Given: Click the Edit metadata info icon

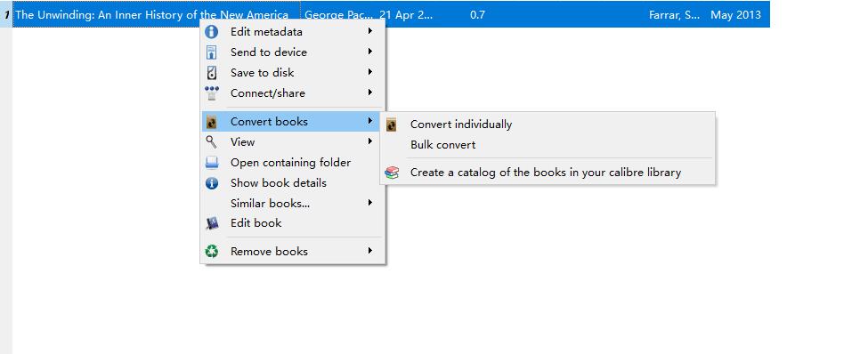Looking at the screenshot, I should tap(212, 31).
